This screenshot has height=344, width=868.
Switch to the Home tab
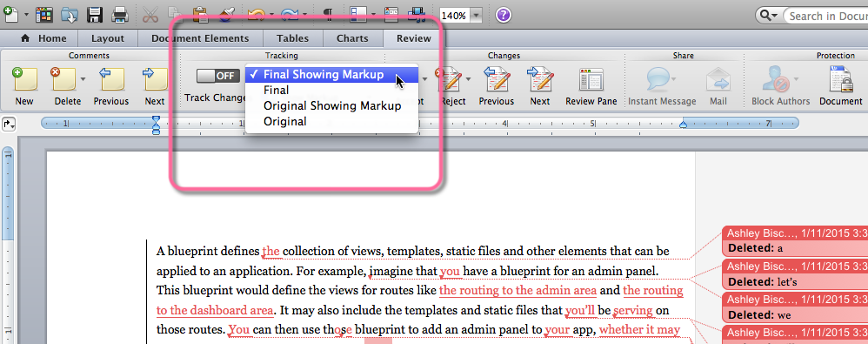coord(43,38)
